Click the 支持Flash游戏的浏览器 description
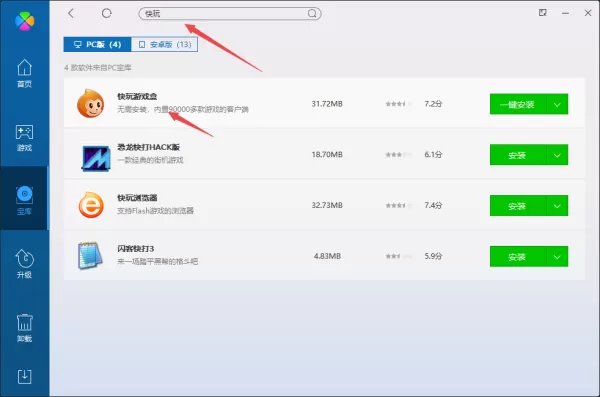This screenshot has width=600, height=397. 155,211
